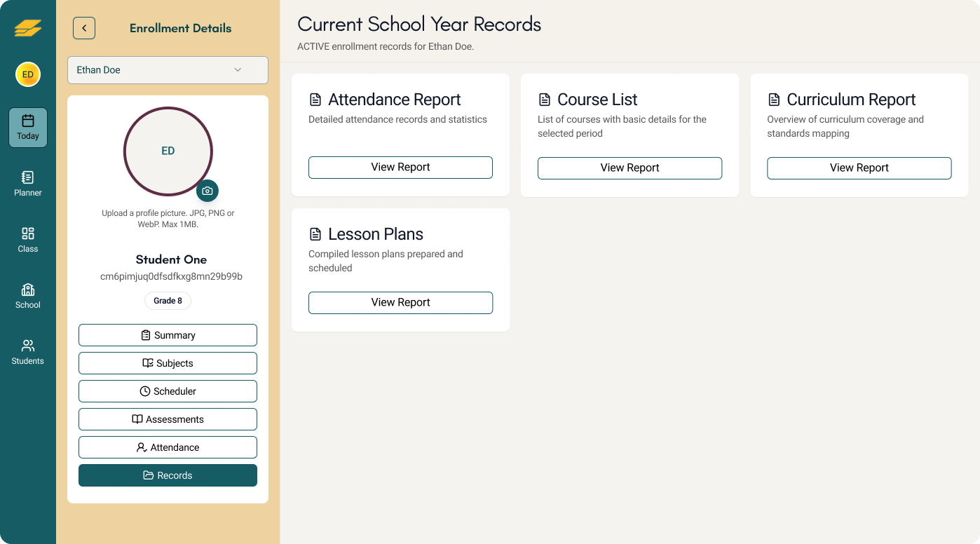Navigate to the School section icon
980x544 pixels.
click(27, 296)
